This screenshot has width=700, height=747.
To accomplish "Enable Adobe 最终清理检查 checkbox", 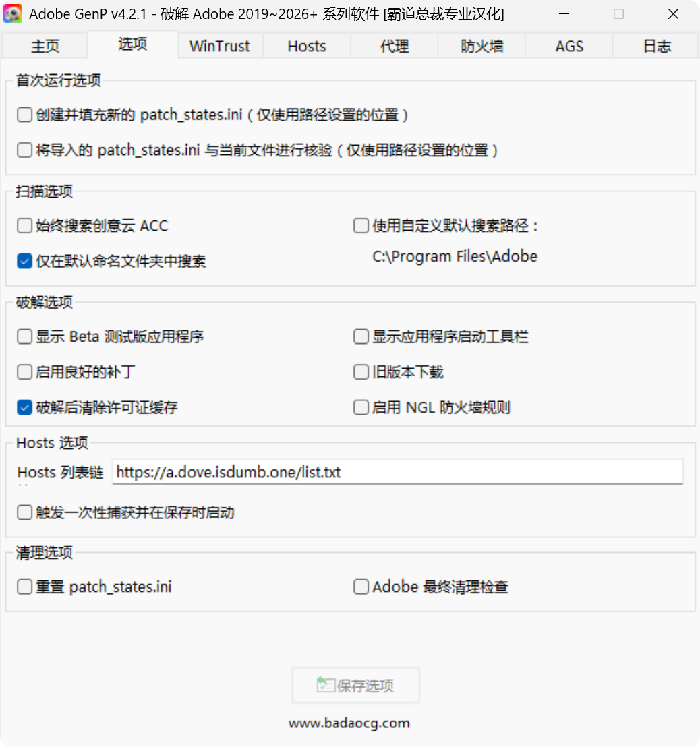I will click(361, 587).
